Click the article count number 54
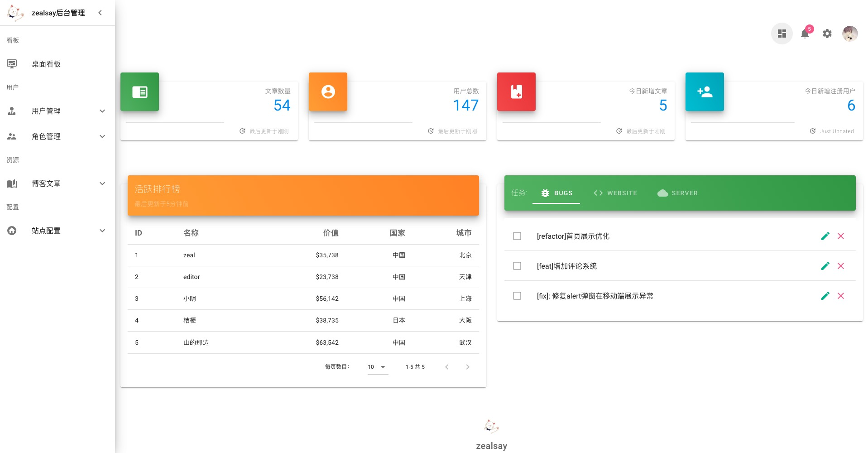Image resolution: width=868 pixels, height=453 pixels. 282,105
